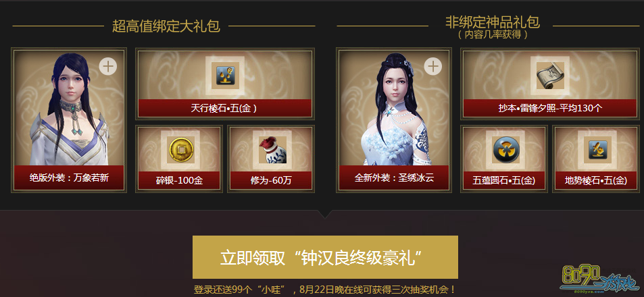Click the gold coin 碎银 icon
Image resolution: width=644 pixels, height=297 pixels.
pyautogui.click(x=180, y=150)
